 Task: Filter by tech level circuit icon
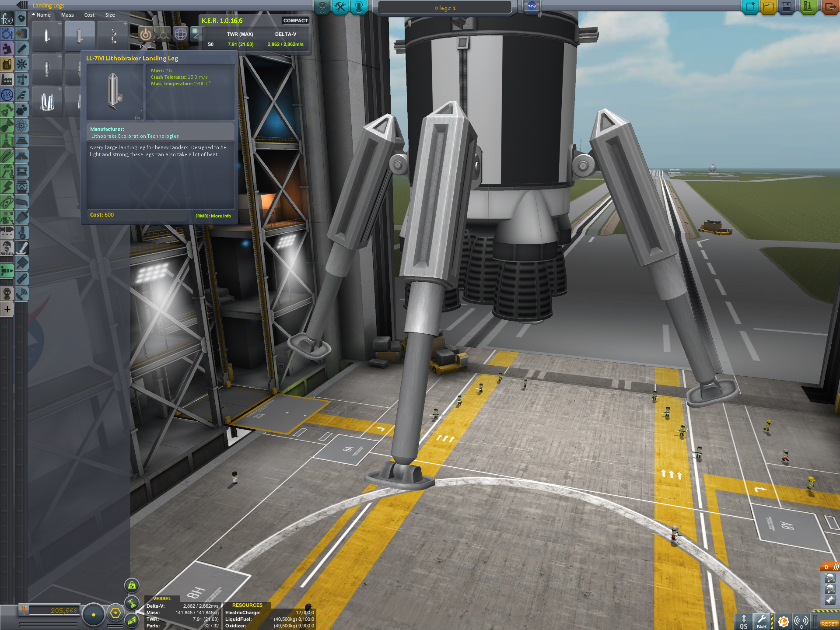(x=7, y=95)
